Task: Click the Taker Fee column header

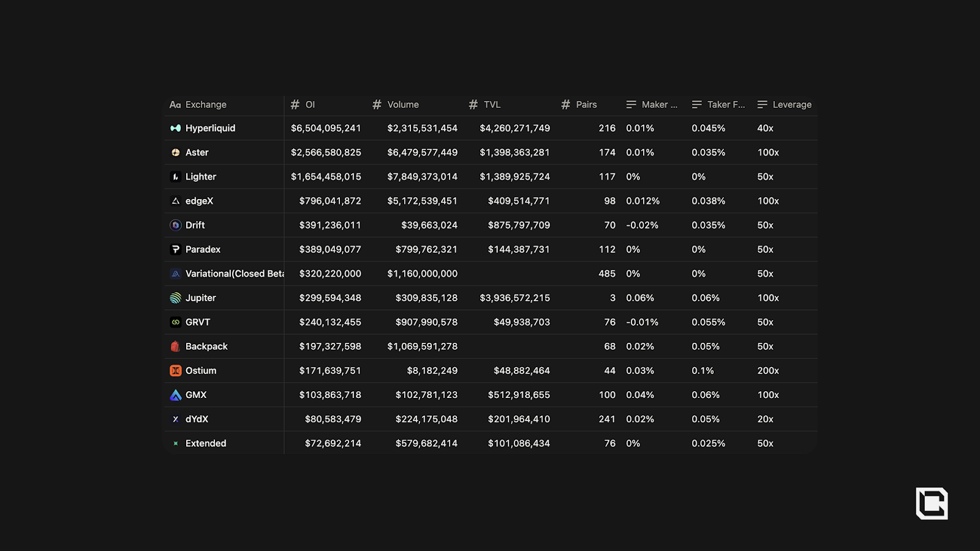Action: (x=725, y=105)
